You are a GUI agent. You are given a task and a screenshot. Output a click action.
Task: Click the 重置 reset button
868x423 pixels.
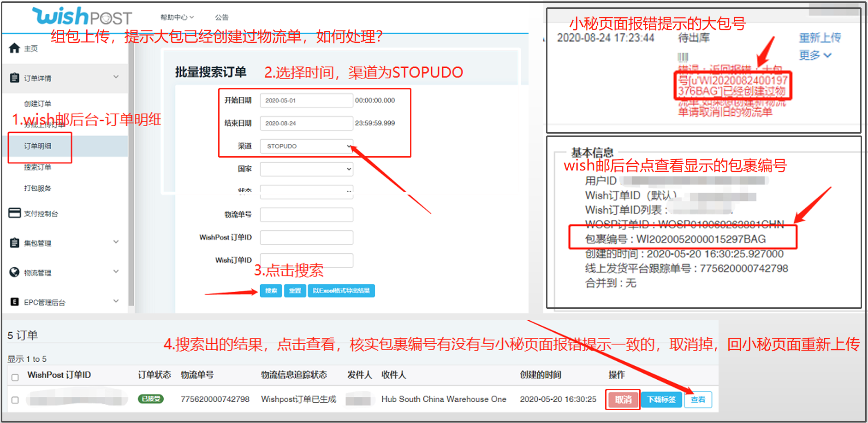[x=295, y=291]
